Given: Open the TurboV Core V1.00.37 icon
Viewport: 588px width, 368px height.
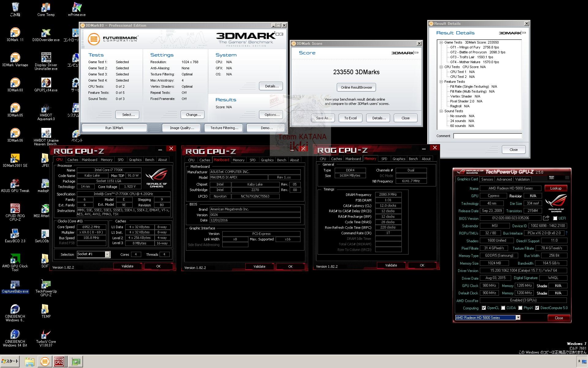Looking at the screenshot, I should [46, 338].
